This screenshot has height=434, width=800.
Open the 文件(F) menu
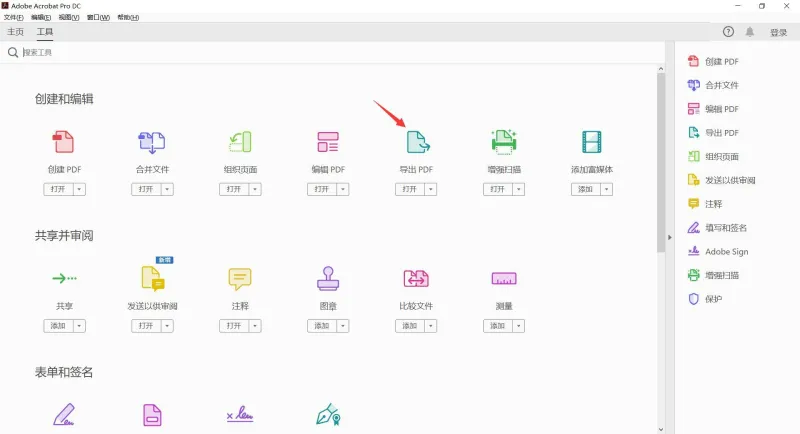tap(14, 17)
